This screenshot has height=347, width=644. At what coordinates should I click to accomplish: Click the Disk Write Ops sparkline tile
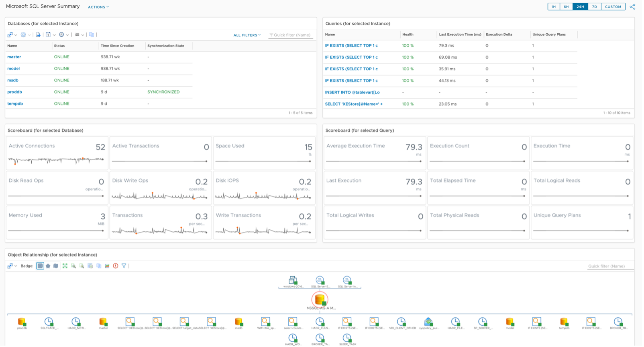pyautogui.click(x=161, y=188)
